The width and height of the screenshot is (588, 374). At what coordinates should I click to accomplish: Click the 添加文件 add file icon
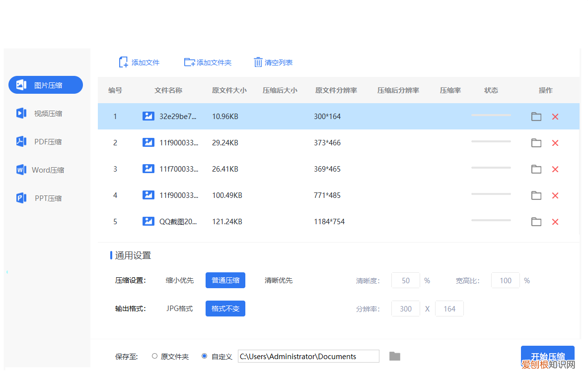click(x=123, y=62)
